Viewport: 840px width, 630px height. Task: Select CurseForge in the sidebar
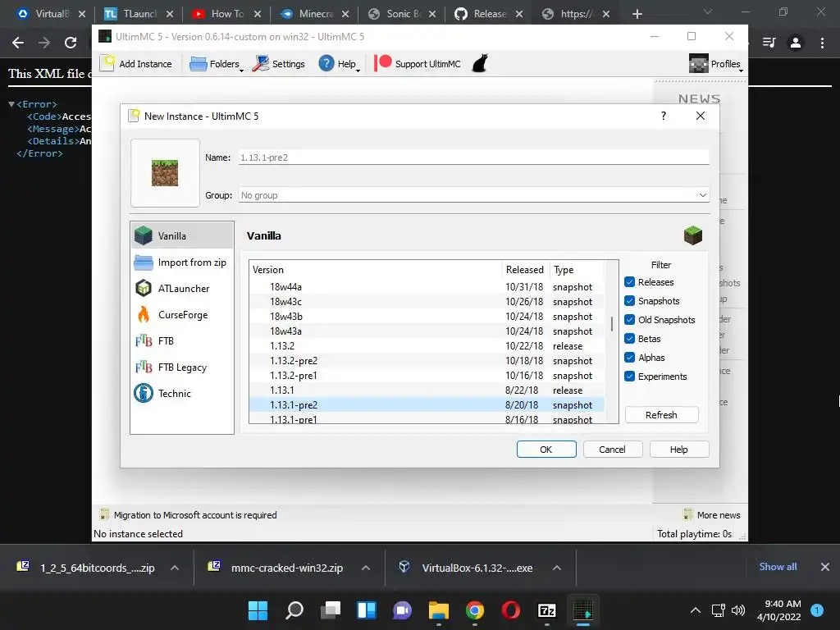pyautogui.click(x=182, y=314)
